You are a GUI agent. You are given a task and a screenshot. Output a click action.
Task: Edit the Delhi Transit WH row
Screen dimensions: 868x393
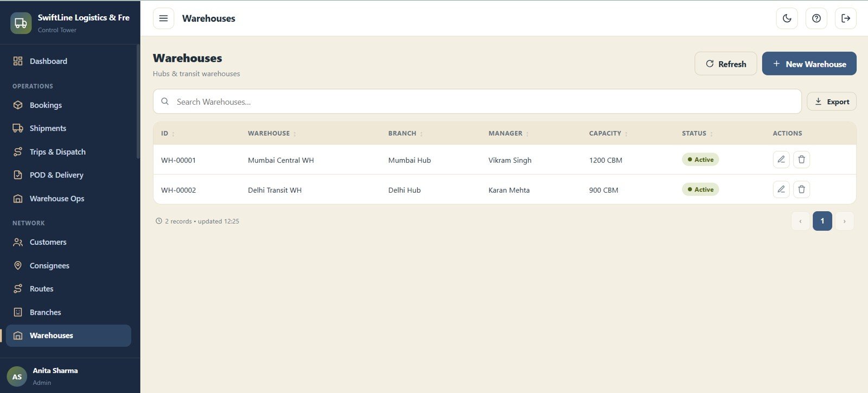coord(781,189)
